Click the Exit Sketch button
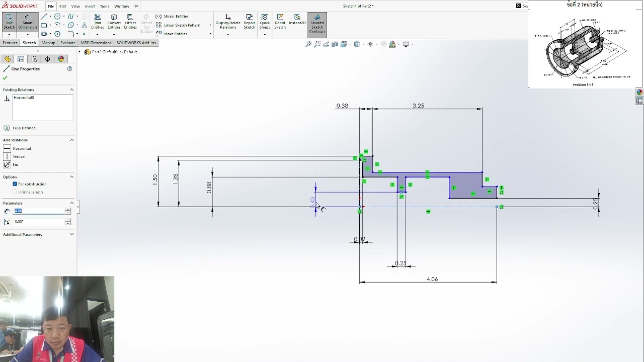Screen dimensions: 644x362 point(9,22)
